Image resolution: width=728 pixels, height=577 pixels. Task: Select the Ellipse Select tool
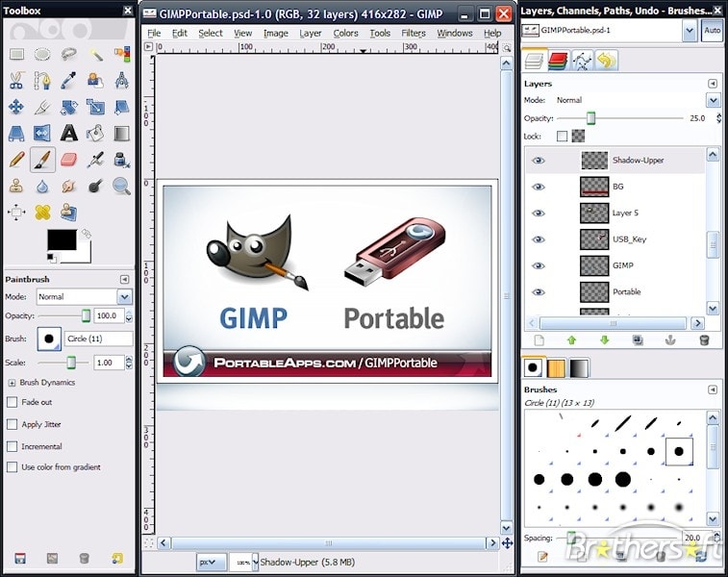tap(42, 55)
